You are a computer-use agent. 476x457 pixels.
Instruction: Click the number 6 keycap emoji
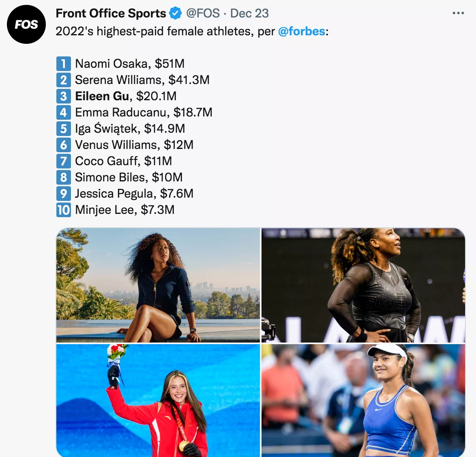(x=63, y=145)
